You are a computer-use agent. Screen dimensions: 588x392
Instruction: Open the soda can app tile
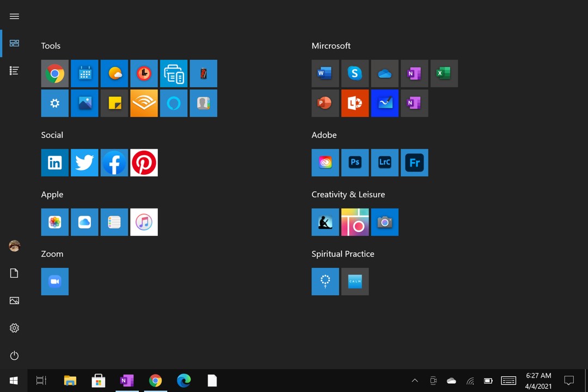[204, 73]
